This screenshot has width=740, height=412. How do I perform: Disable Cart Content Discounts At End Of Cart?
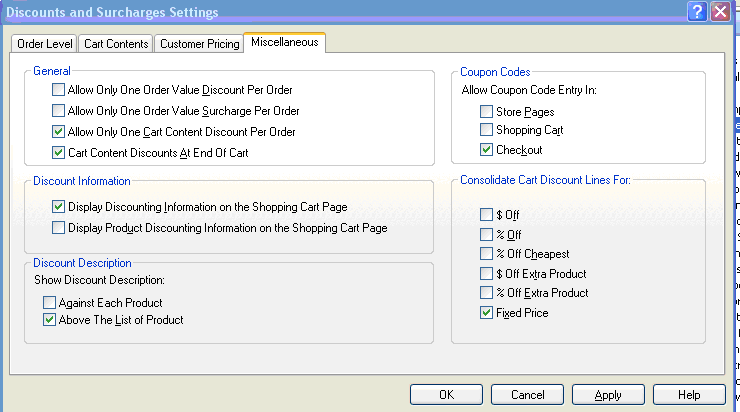click(58, 153)
